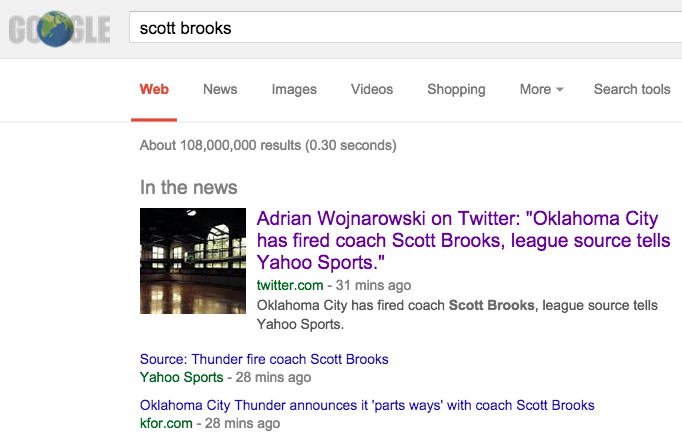Click the twitter.com source label
The image size is (682, 446).
(x=290, y=285)
